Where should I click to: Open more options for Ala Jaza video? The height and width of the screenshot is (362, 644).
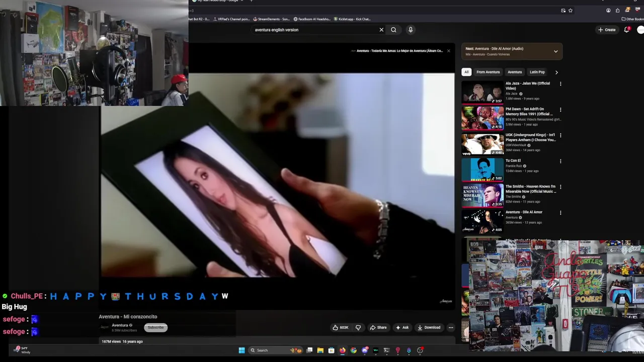[x=560, y=84]
